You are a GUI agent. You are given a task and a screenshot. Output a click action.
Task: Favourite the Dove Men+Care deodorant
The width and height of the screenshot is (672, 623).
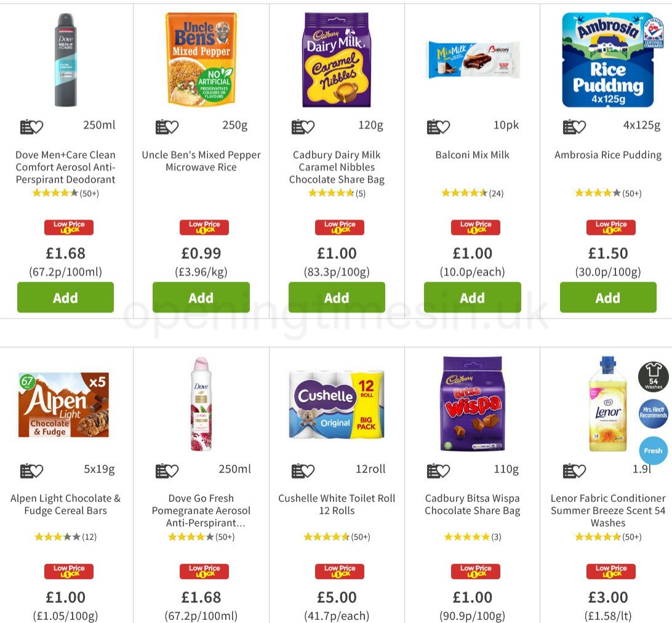tap(38, 126)
